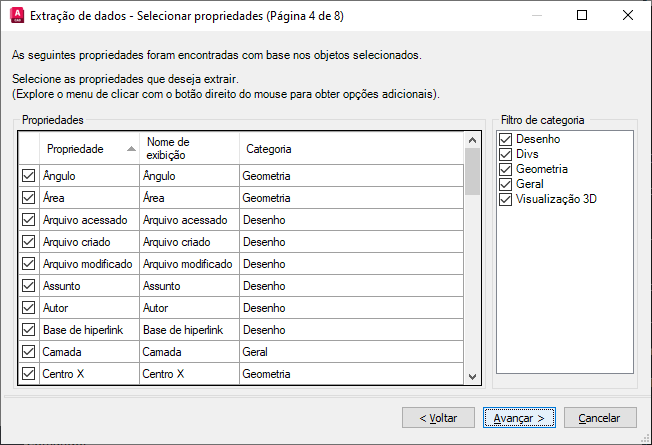
Task: Disable the Desenho category filter
Action: click(x=506, y=140)
